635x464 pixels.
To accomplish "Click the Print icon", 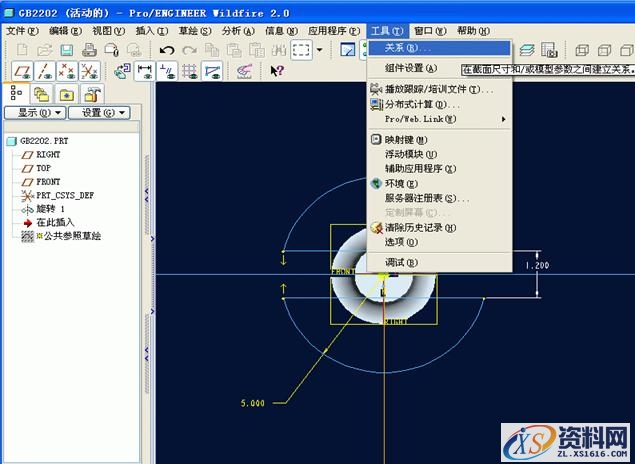I will click(x=89, y=50).
